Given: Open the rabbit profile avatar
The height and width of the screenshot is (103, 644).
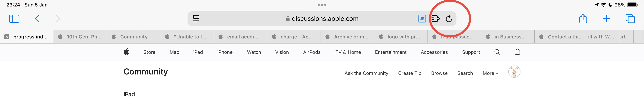Looking at the screenshot, I should (x=514, y=72).
